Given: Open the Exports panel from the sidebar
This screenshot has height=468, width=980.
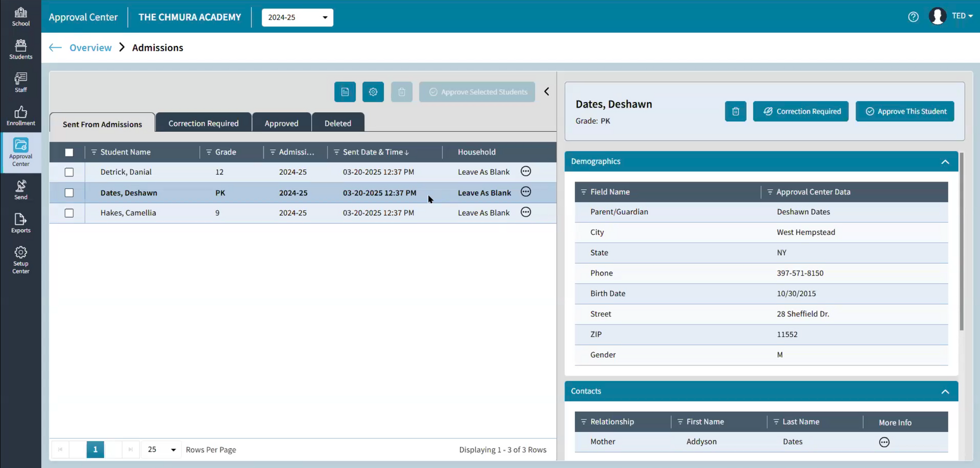Looking at the screenshot, I should pyautogui.click(x=20, y=223).
